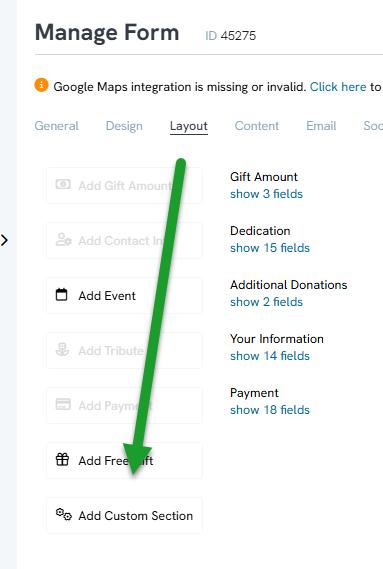This screenshot has height=569, width=383.
Task: Click the money icon for Add Gift Amount
Action: click(x=63, y=184)
